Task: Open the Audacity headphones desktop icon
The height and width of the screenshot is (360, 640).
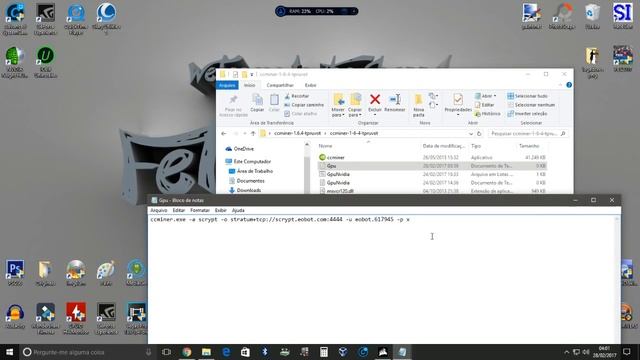Action: [15, 316]
